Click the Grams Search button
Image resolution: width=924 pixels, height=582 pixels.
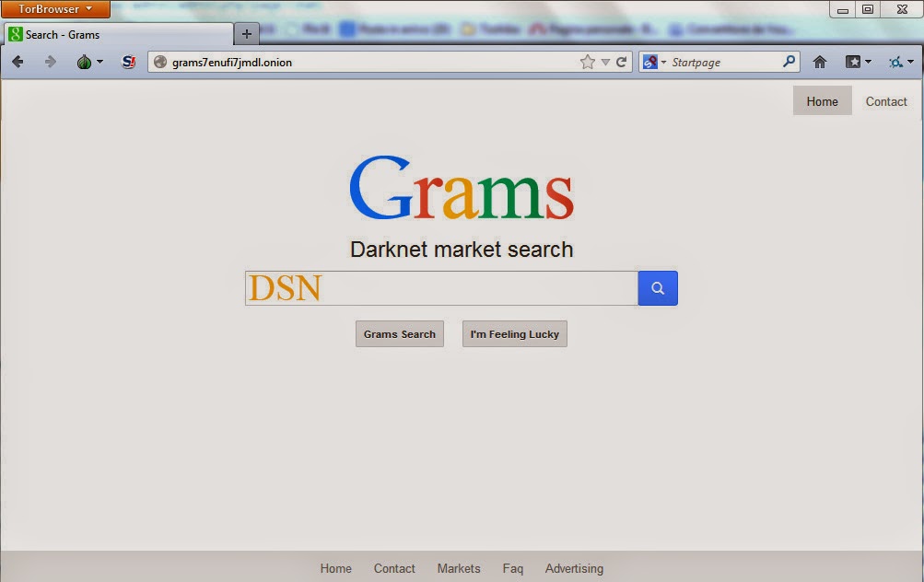400,334
